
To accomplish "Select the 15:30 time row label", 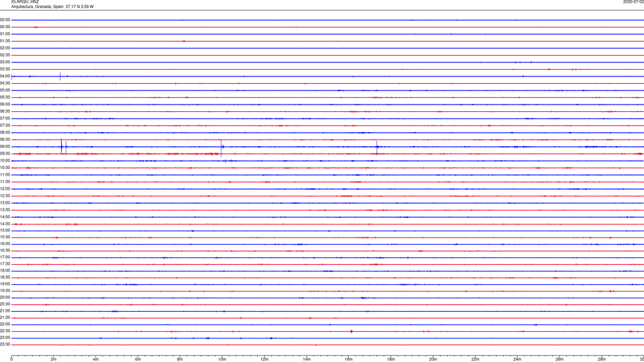I will coord(5,237).
